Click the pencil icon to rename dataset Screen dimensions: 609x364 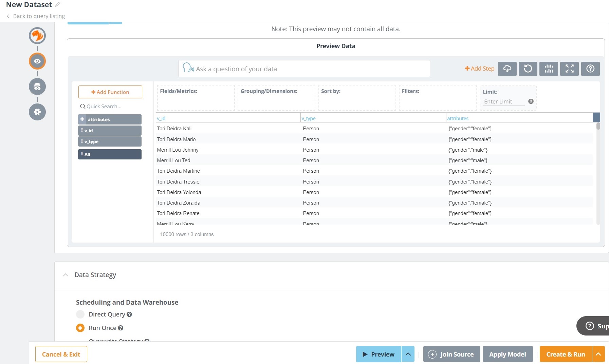pos(58,4)
